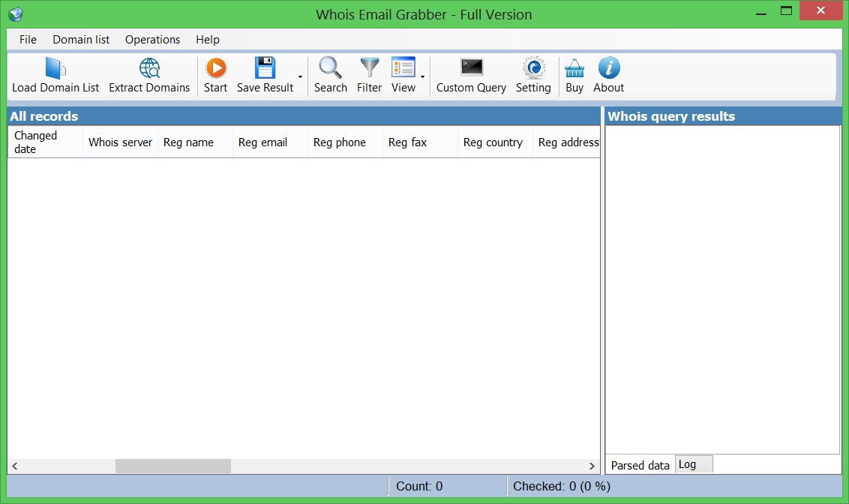Open the Help menu

[x=208, y=40]
